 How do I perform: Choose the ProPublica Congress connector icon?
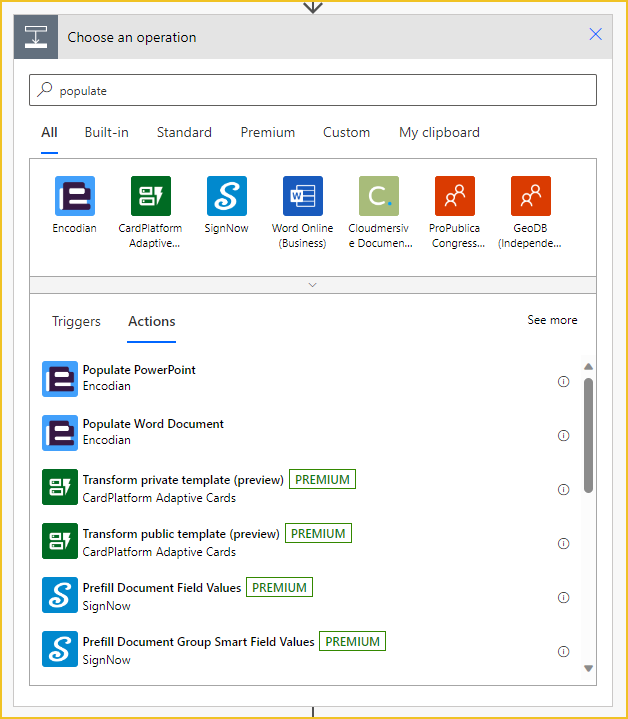(x=455, y=196)
